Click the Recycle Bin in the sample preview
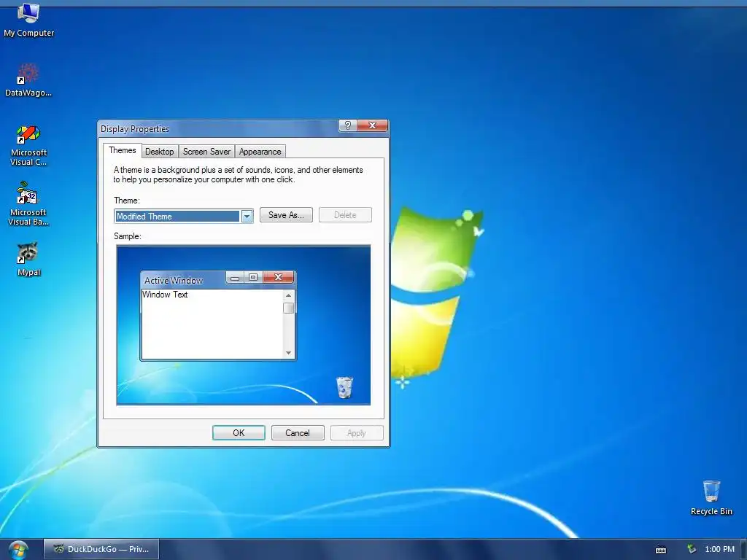This screenshot has height=560, width=747. tap(344, 387)
